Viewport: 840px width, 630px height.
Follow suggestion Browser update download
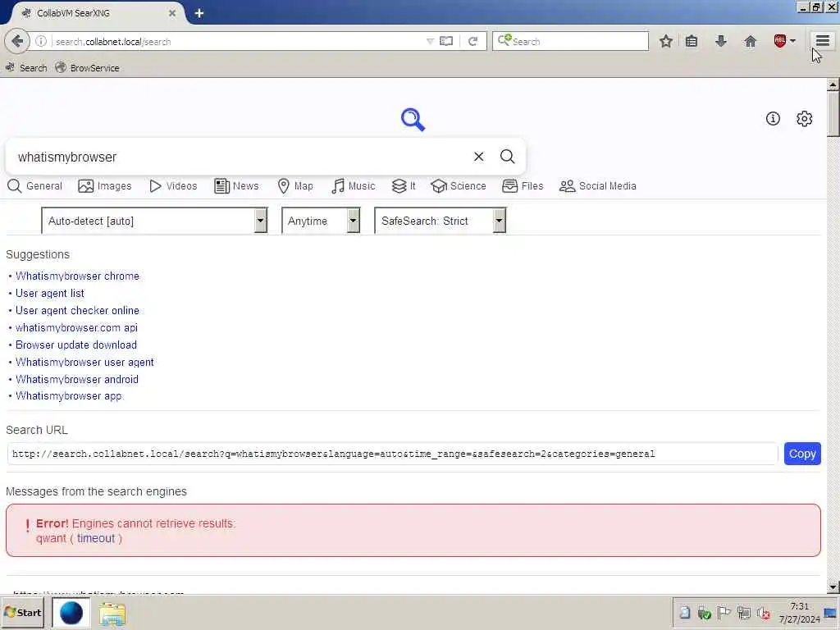click(76, 345)
